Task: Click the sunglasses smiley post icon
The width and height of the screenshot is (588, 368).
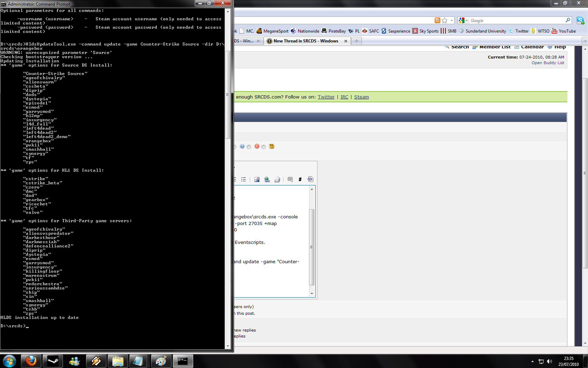Action: [x=272, y=146]
